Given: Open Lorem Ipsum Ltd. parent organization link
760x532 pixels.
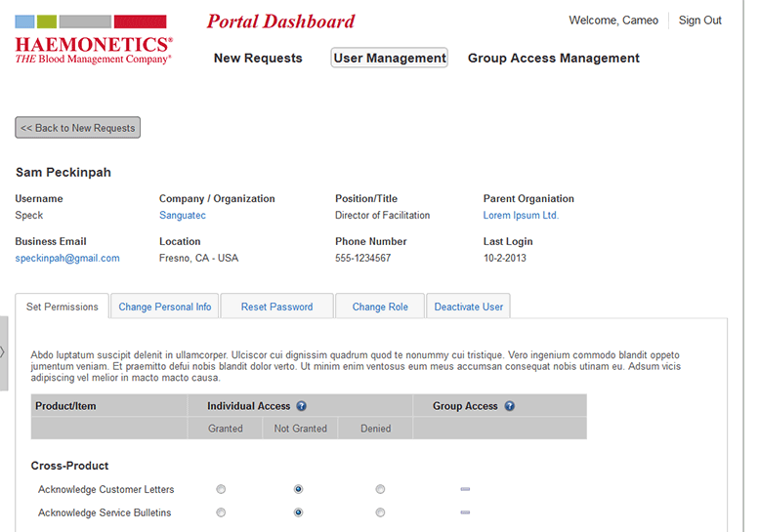Looking at the screenshot, I should point(521,215).
